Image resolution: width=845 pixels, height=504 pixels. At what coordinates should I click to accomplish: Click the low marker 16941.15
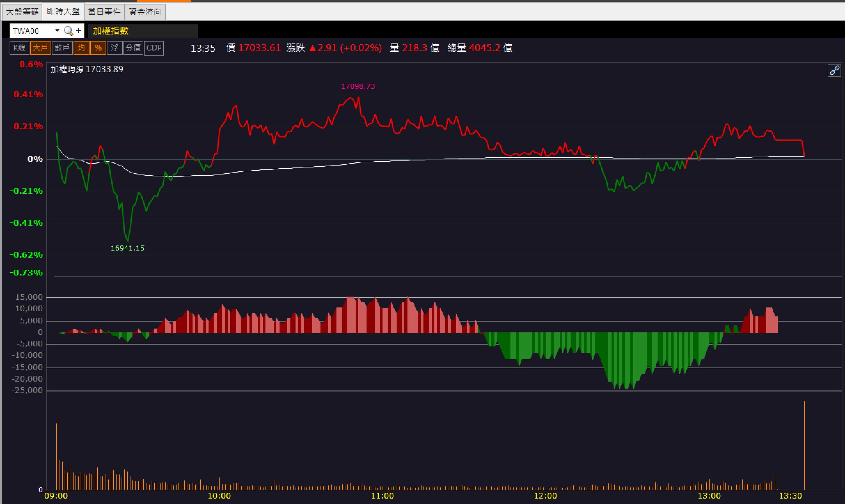point(127,248)
